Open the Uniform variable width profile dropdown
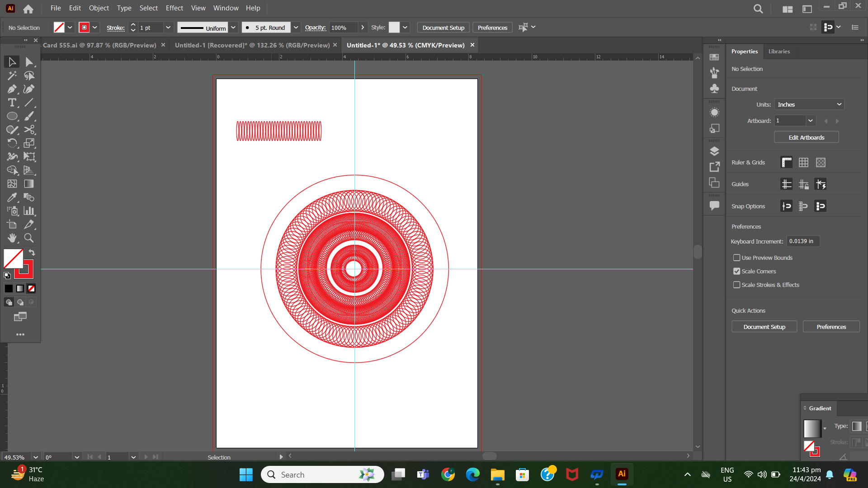 (x=233, y=28)
